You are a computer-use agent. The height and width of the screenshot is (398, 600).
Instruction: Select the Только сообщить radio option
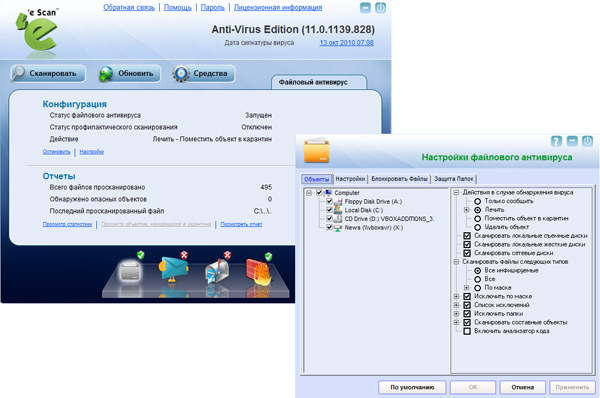tap(478, 201)
